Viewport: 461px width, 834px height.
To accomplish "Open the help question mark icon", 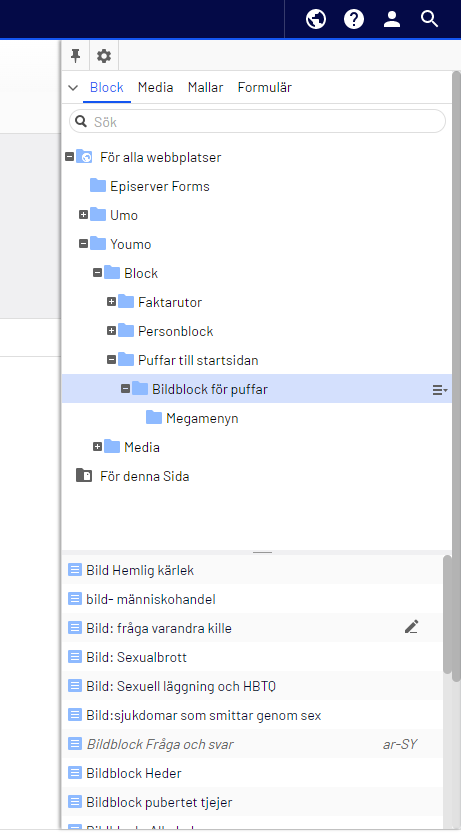I will point(354,19).
